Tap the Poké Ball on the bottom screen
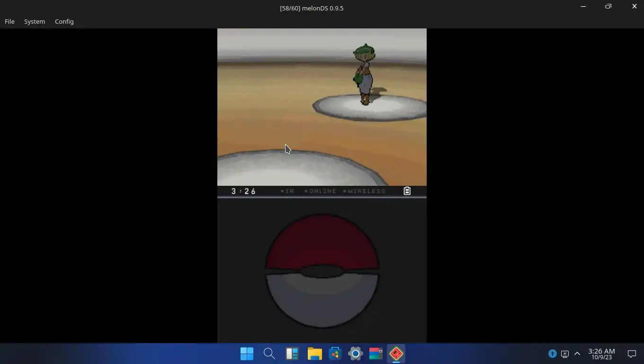Viewport: 644px width, 364px height. coord(322,271)
